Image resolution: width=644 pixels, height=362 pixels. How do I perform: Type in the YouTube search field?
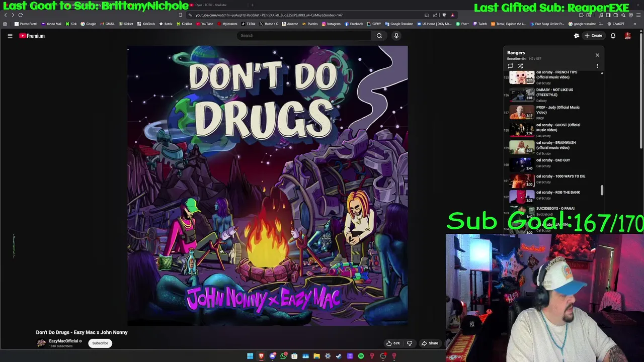click(304, 36)
